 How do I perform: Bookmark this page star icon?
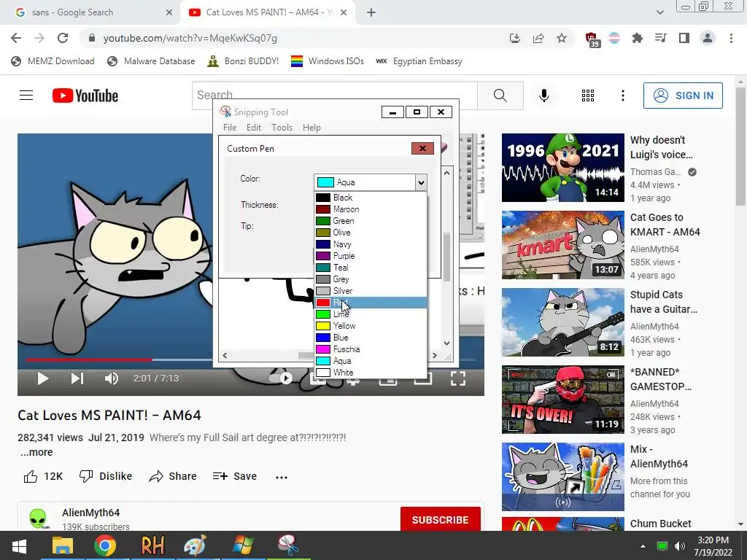[x=562, y=38]
